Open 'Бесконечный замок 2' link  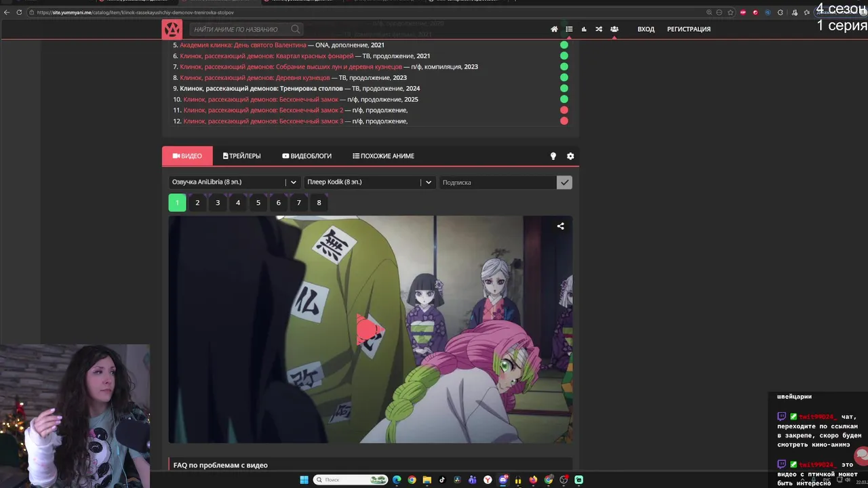point(263,110)
